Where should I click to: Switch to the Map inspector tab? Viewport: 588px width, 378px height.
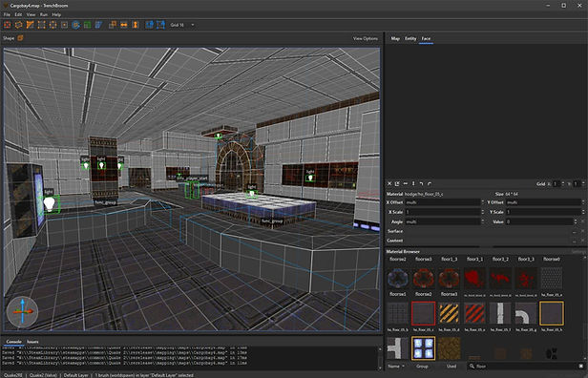click(395, 38)
